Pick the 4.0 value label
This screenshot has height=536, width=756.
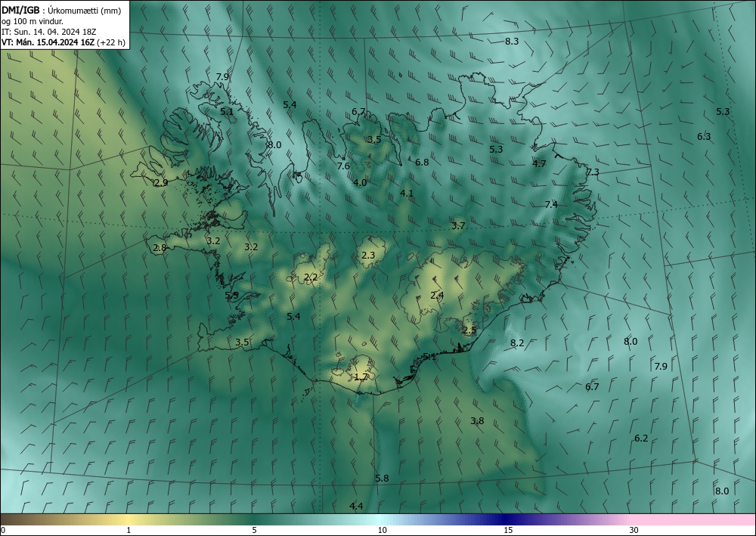tap(360, 183)
